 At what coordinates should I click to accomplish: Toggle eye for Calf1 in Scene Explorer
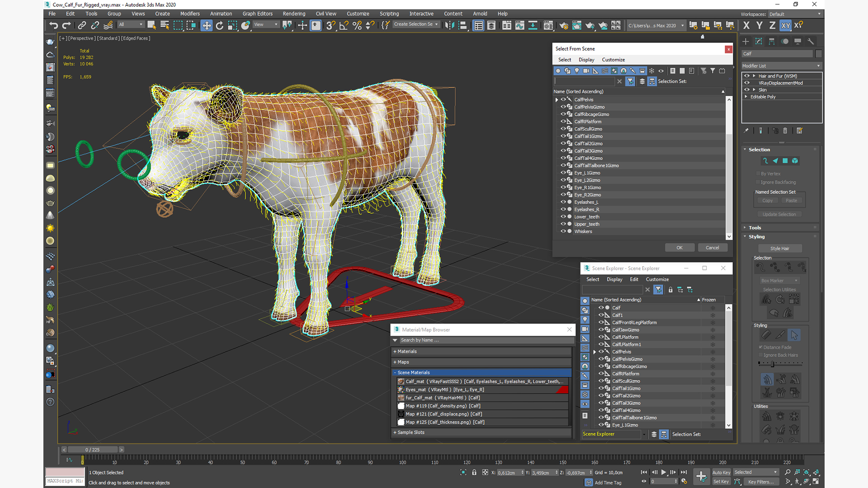(601, 315)
